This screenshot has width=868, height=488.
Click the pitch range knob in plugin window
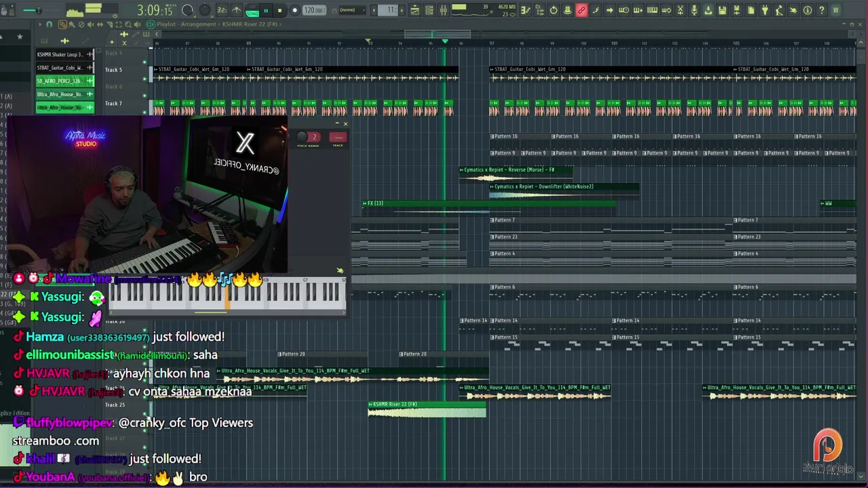[x=302, y=137]
